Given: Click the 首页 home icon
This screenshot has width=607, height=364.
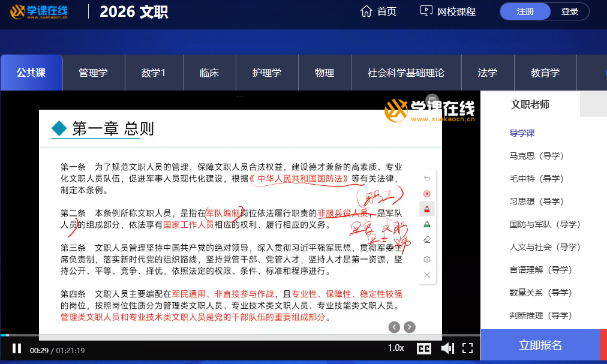Looking at the screenshot, I should point(366,11).
